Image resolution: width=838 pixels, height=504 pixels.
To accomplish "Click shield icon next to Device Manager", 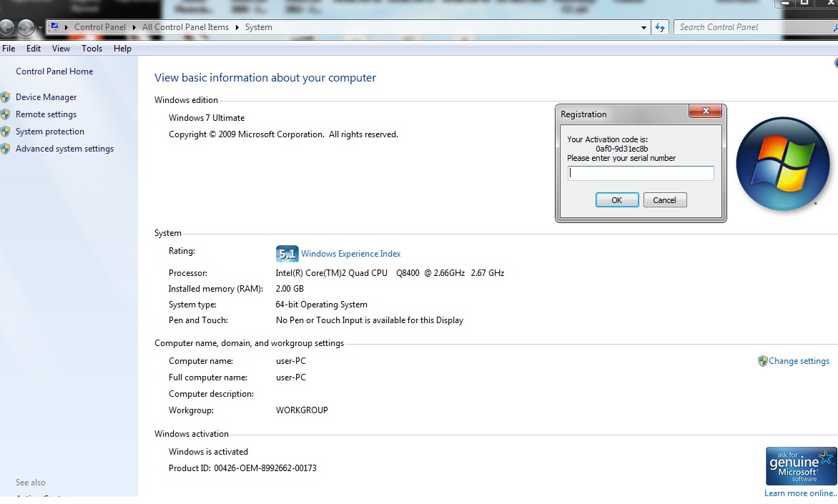I will tap(5, 97).
